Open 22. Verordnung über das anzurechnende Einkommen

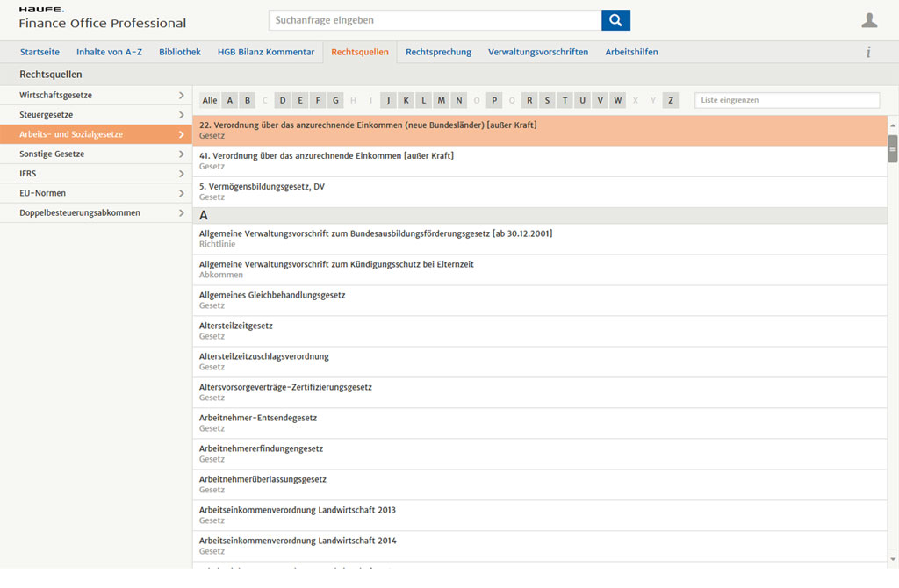[540, 130]
